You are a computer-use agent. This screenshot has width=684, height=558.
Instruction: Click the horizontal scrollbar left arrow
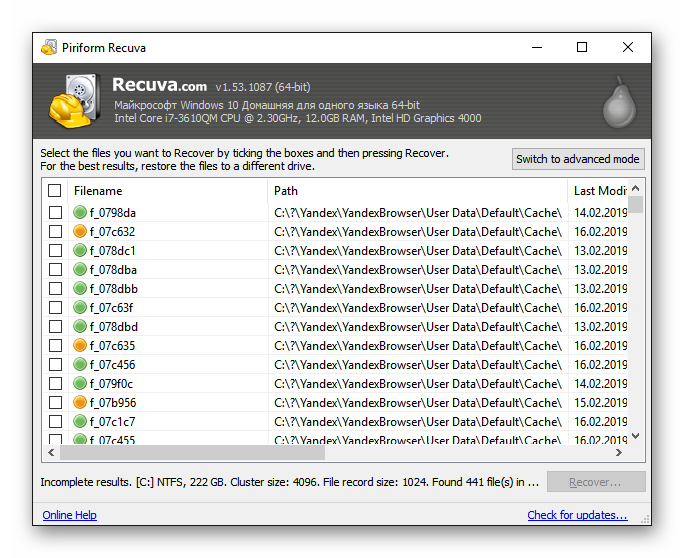click(x=51, y=452)
